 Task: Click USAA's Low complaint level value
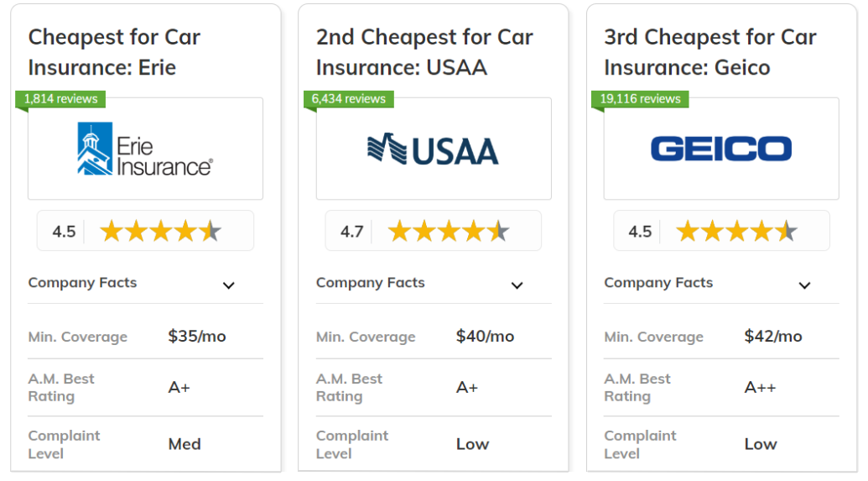472,444
